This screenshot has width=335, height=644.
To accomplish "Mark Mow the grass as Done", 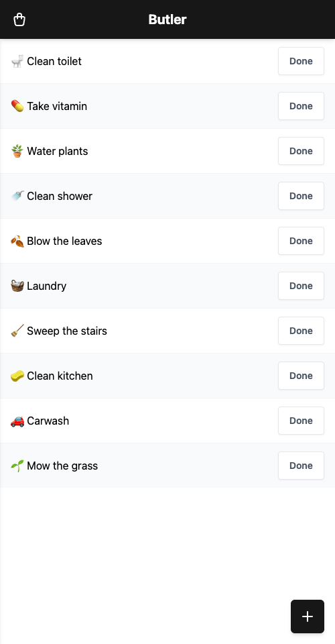I will (x=301, y=466).
